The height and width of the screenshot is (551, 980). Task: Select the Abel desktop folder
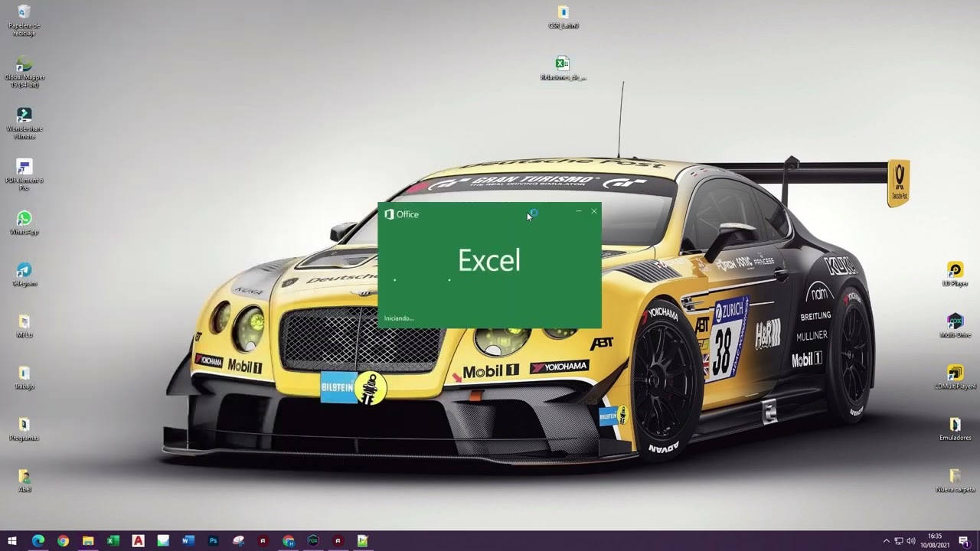(x=24, y=481)
